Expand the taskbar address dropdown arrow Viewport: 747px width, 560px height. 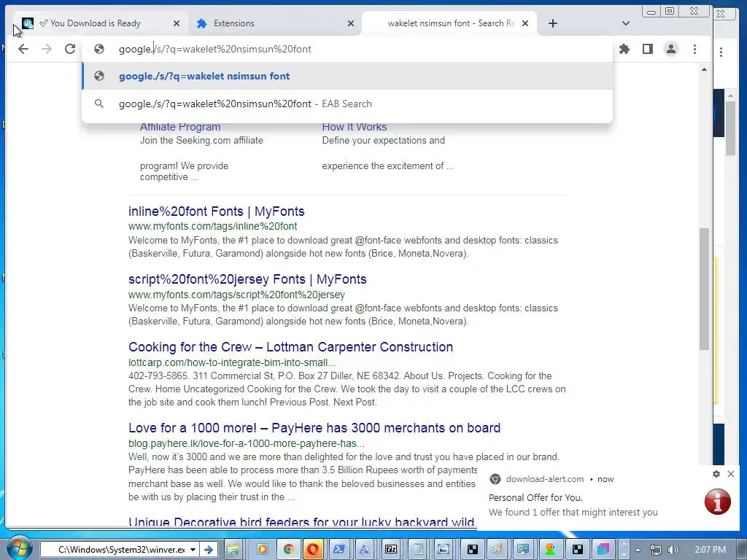[x=193, y=550]
